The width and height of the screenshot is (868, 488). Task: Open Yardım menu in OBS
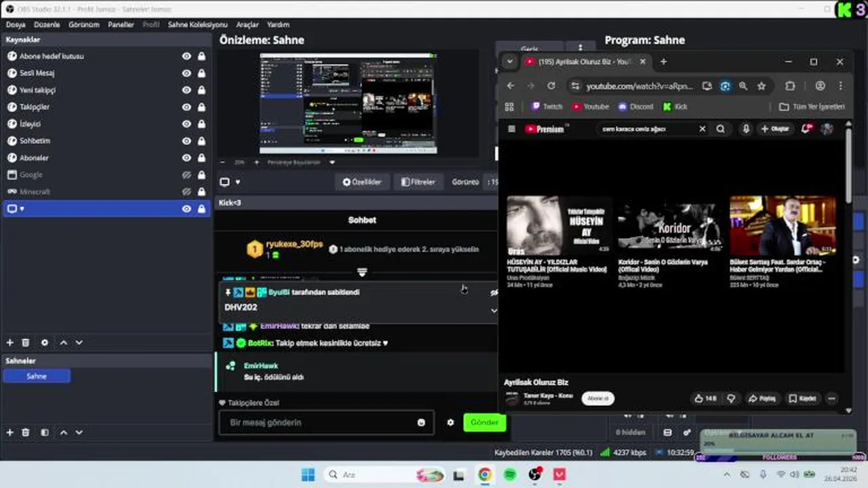pos(278,24)
